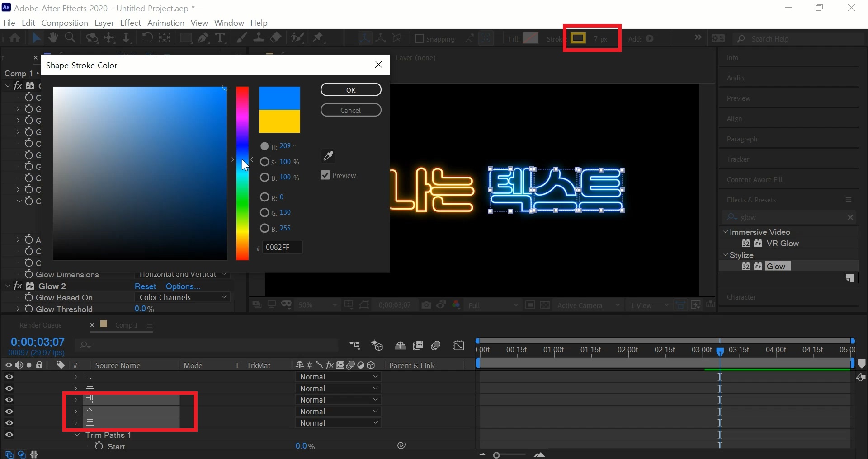Select the Rectangle shape tool

pyautogui.click(x=185, y=38)
